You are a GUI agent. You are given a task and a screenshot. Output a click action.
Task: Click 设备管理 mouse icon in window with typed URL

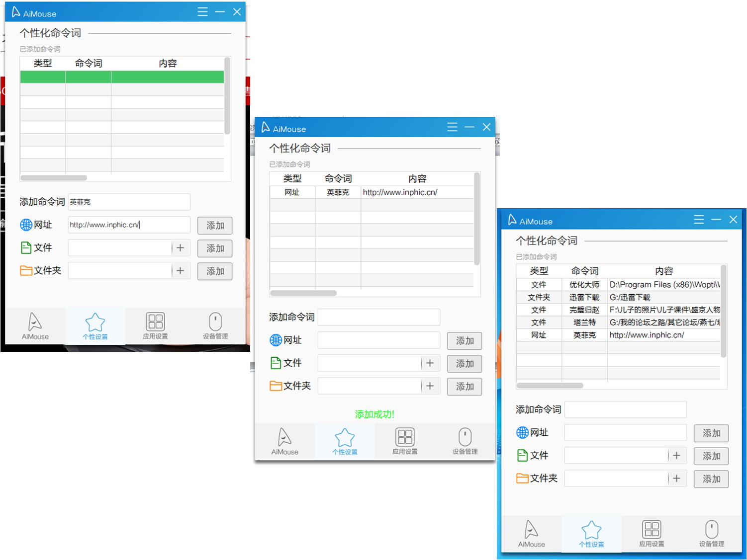click(x=215, y=325)
